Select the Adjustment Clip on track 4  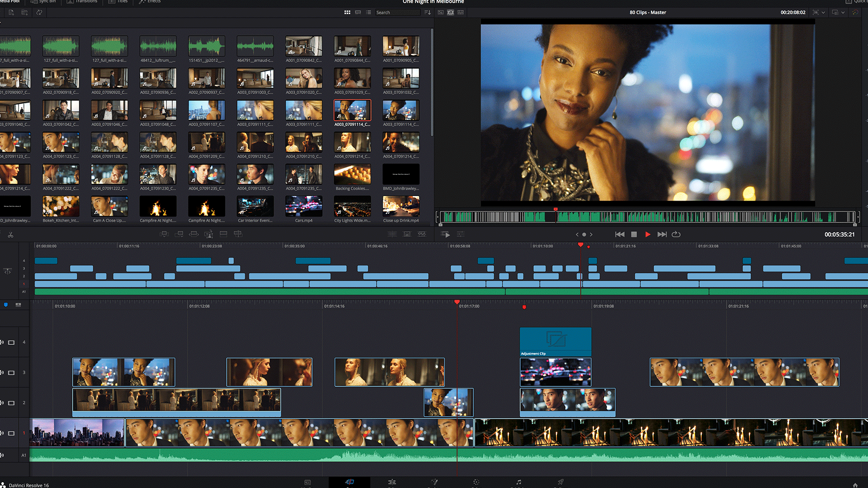[x=556, y=342]
